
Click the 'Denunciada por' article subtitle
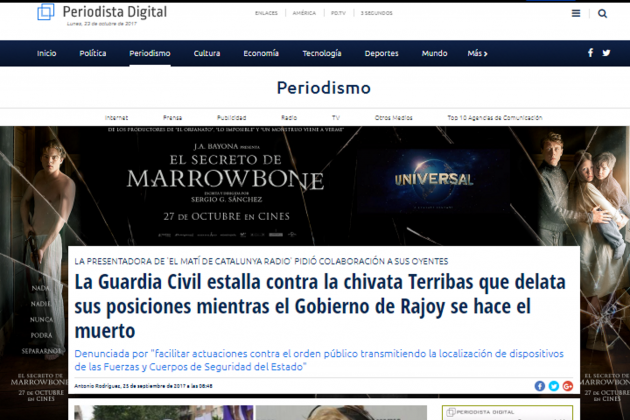click(319, 360)
